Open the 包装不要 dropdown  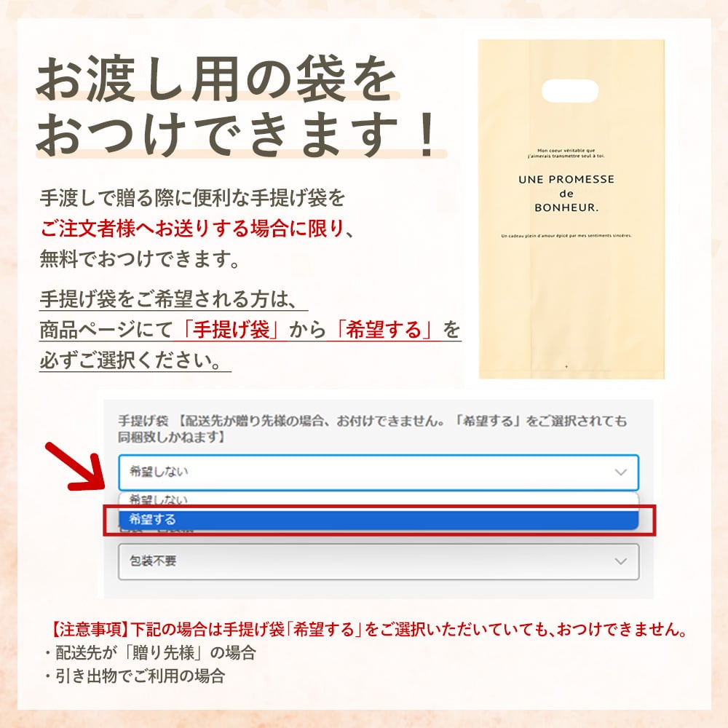click(x=379, y=561)
